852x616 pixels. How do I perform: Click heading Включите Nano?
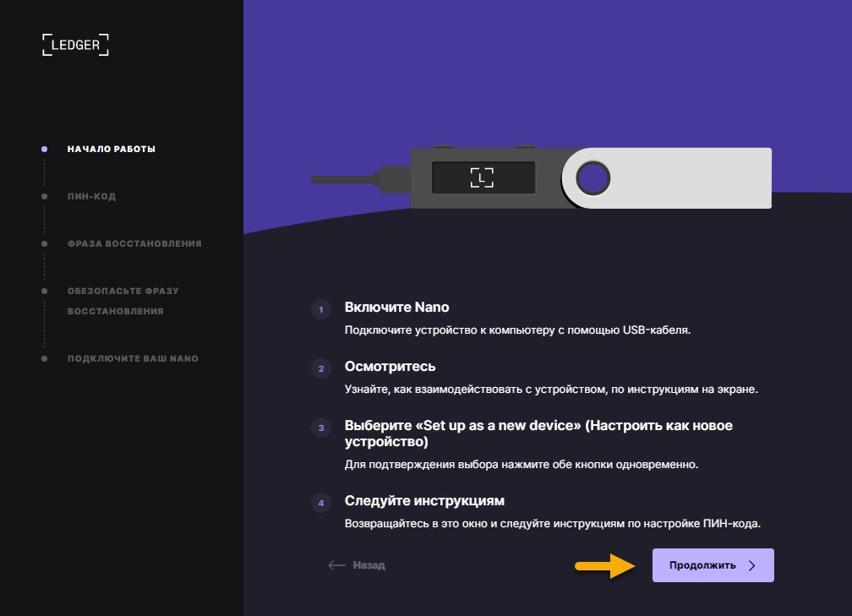pos(396,307)
